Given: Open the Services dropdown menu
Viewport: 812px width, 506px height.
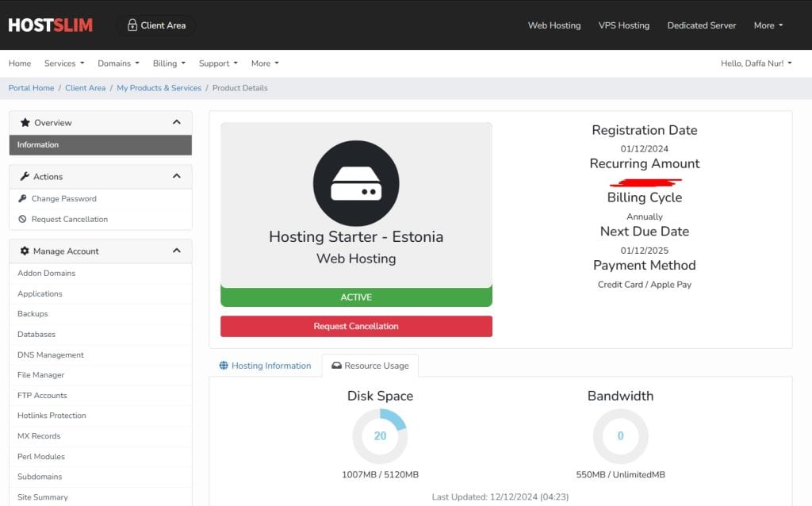Looking at the screenshot, I should coord(64,63).
